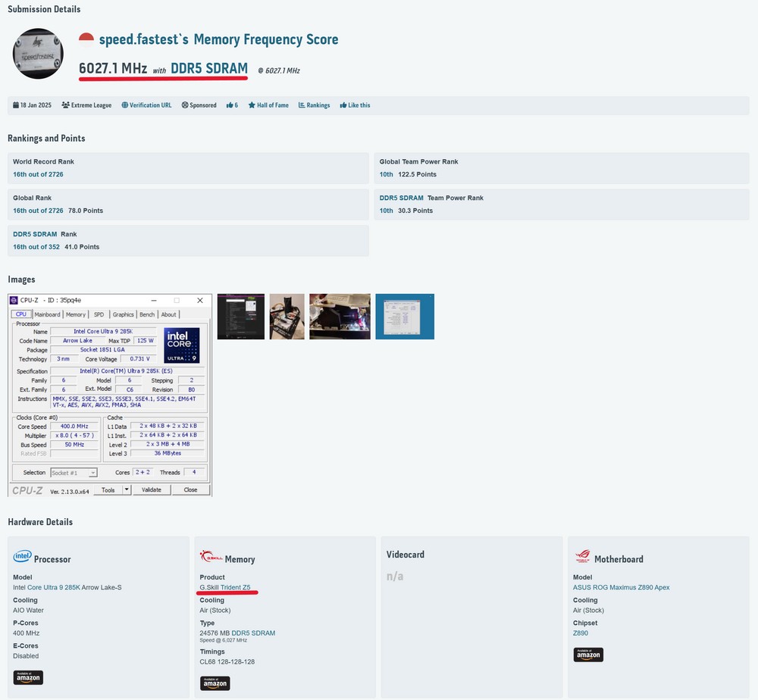Image resolution: width=758 pixels, height=700 pixels.
Task: Click the thumbs-up icon beside Like this
Action: click(343, 105)
